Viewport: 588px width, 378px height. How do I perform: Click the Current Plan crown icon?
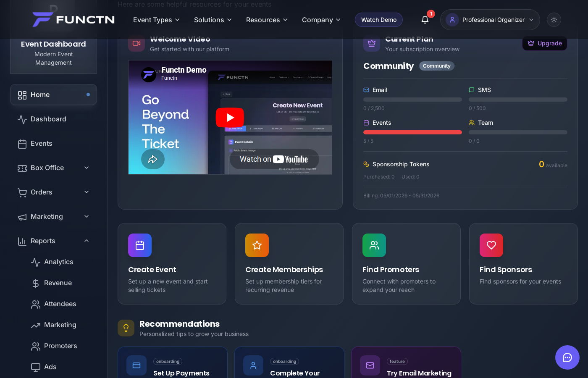pyautogui.click(x=372, y=43)
